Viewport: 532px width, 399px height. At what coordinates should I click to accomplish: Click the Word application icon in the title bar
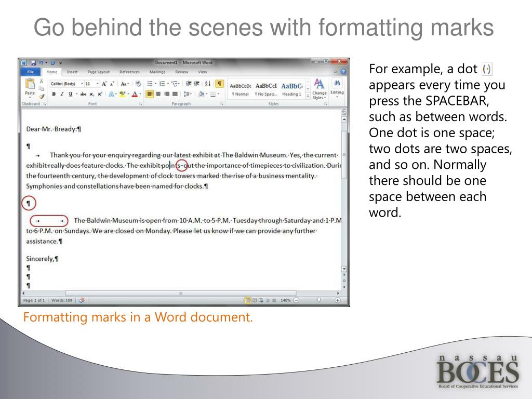[x=24, y=63]
